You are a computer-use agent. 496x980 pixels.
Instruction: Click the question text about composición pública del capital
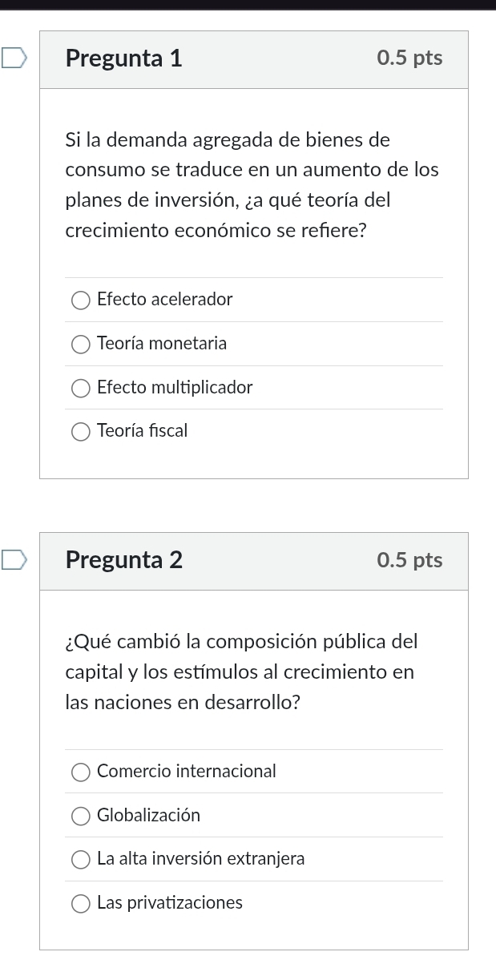(x=241, y=672)
